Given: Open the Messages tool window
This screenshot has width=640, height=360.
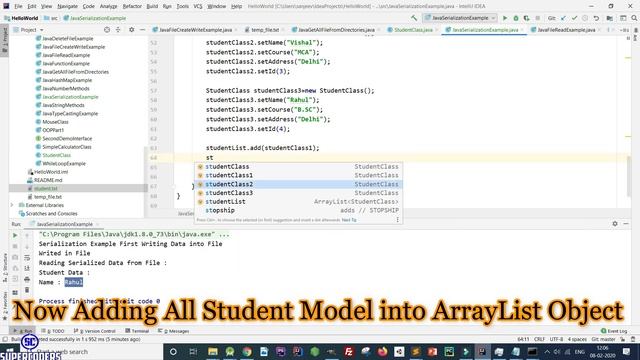Looking at the screenshot, I should click(173, 331).
